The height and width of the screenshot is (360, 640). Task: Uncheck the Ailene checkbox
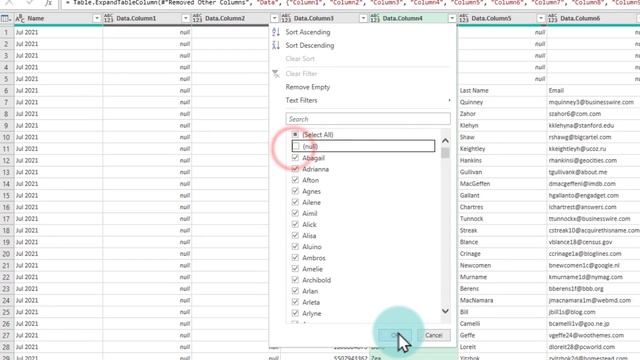click(295, 202)
